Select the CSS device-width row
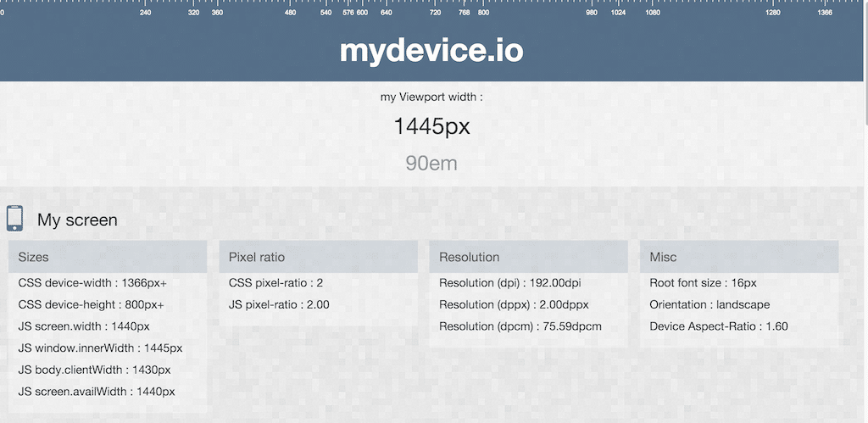The width and height of the screenshot is (868, 423). pyautogui.click(x=92, y=283)
